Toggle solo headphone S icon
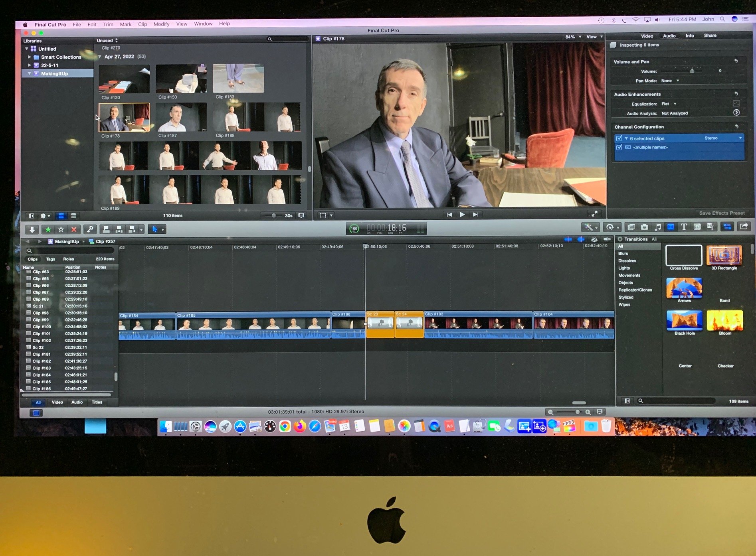This screenshot has width=756, height=556. pyautogui.click(x=594, y=239)
